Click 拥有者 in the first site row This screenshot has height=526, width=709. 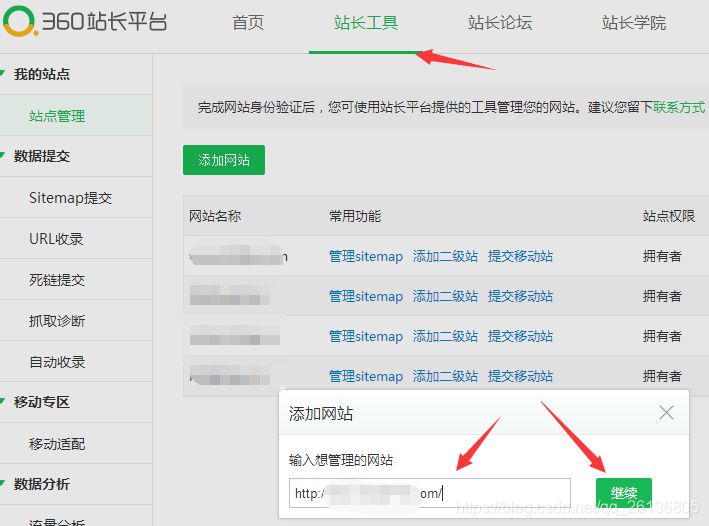point(662,256)
